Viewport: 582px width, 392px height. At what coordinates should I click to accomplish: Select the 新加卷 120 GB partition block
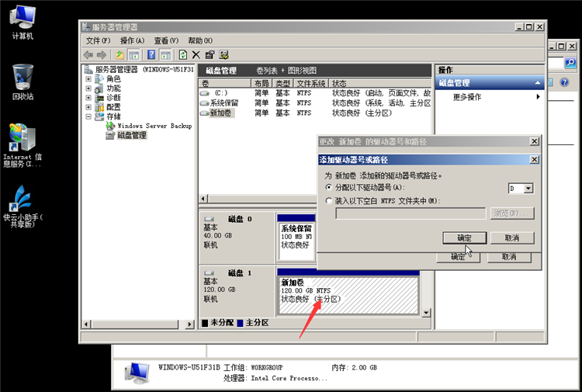(347, 293)
